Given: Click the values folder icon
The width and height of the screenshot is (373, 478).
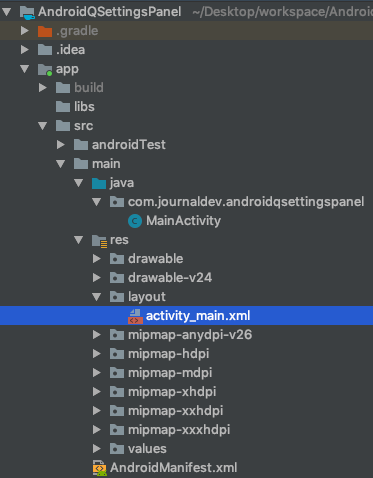Looking at the screenshot, I should coord(117,449).
